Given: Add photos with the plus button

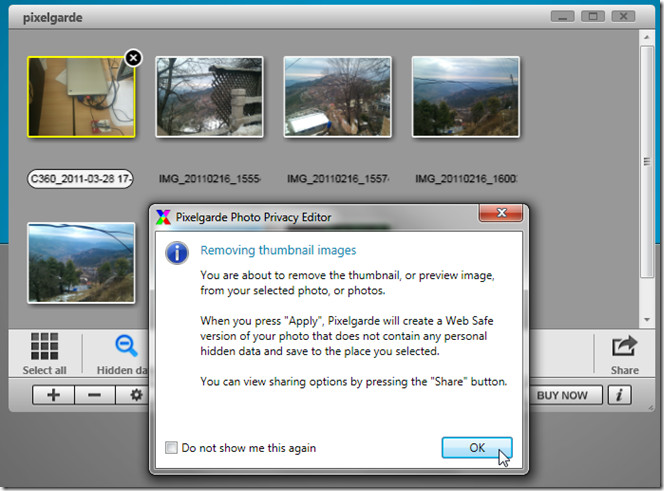Looking at the screenshot, I should pos(53,395).
